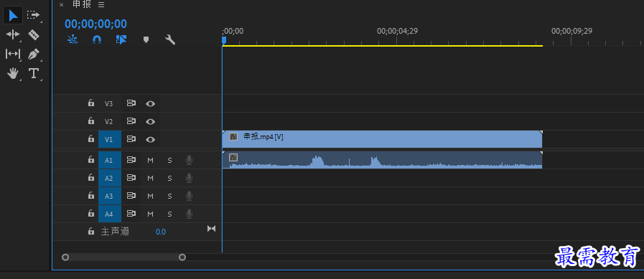Enable voice-over record on A3
The width and height of the screenshot is (644, 279).
click(189, 196)
